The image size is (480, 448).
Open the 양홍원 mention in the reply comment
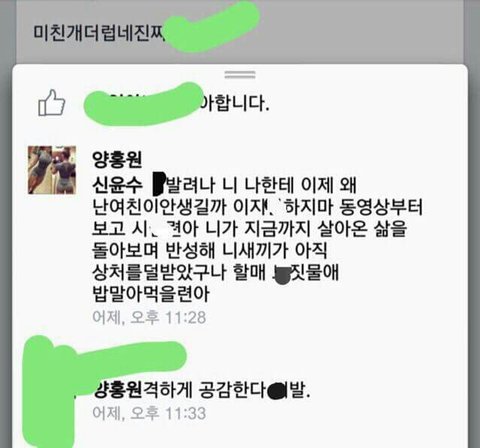[x=118, y=390]
